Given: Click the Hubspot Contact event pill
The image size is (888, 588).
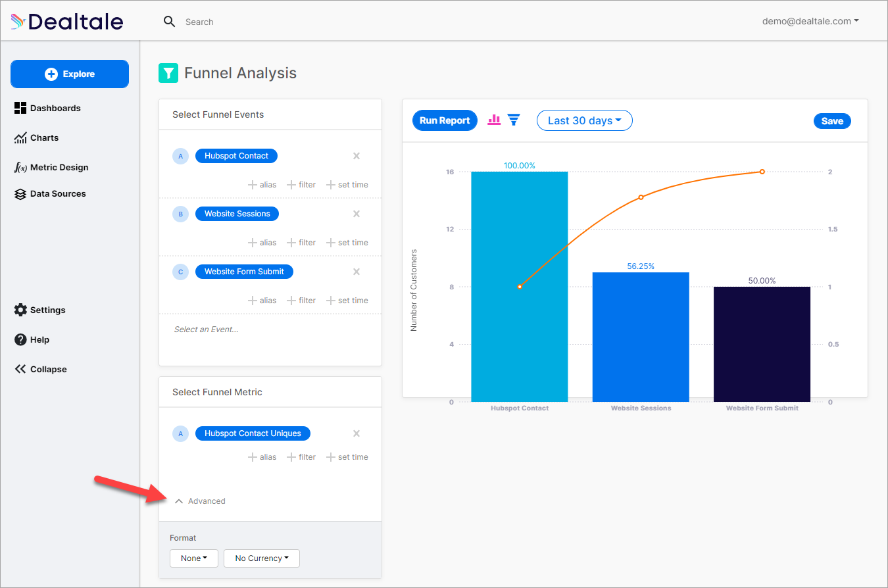Looking at the screenshot, I should (x=236, y=156).
